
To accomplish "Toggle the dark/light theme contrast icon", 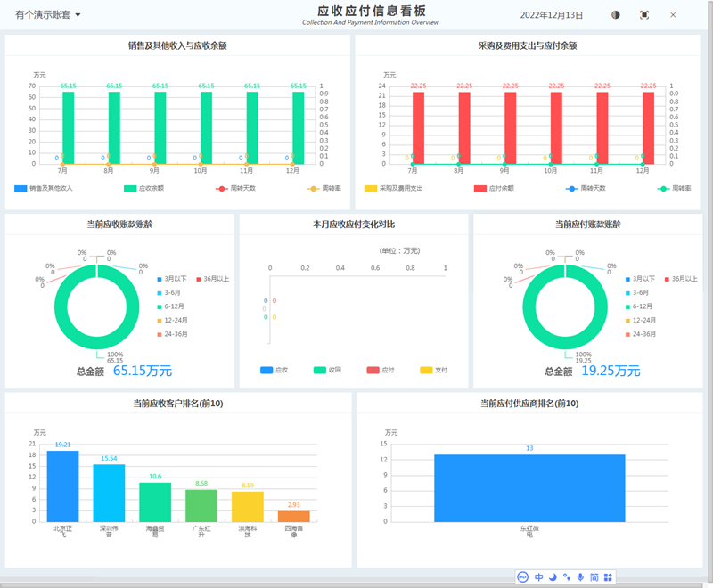I will pyautogui.click(x=616, y=15).
